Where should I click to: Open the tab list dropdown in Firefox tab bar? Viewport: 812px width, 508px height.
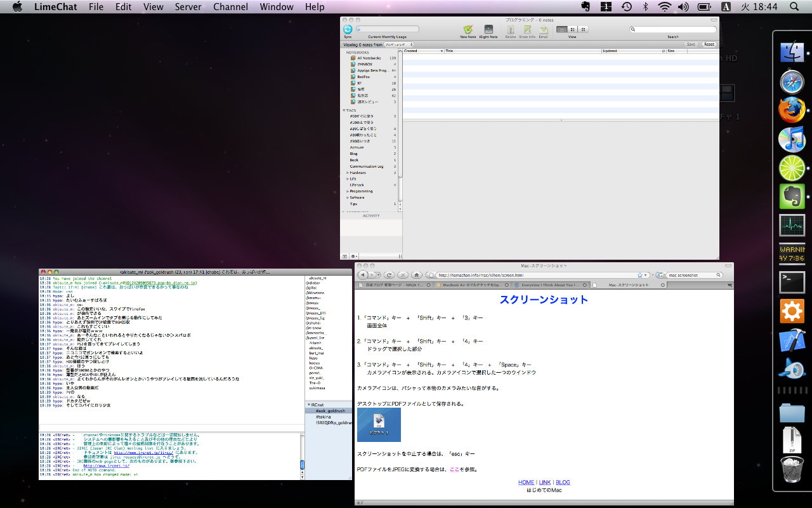pyautogui.click(x=730, y=285)
